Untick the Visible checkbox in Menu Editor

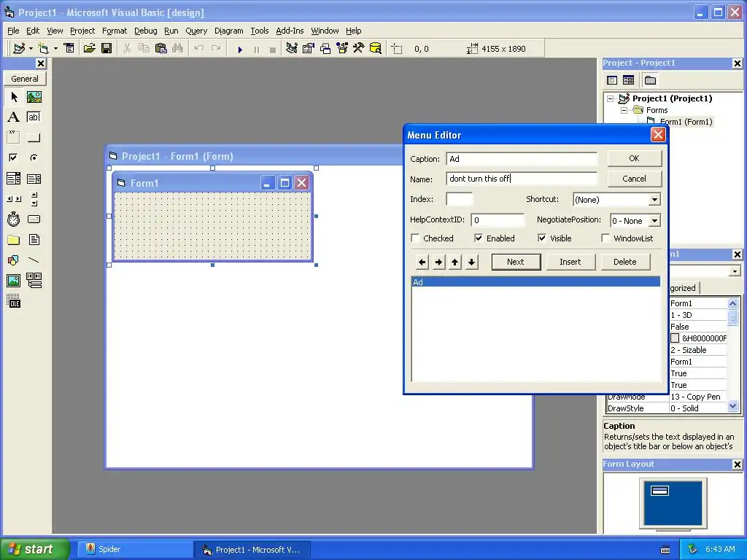click(x=542, y=238)
